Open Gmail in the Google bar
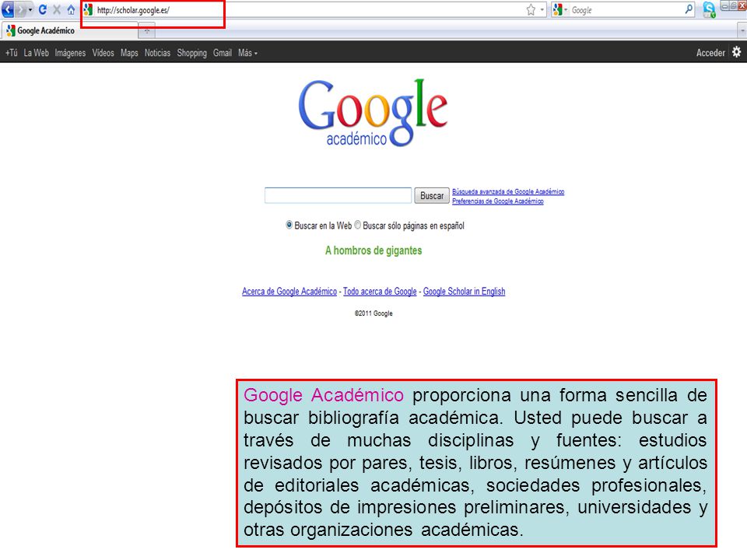Viewport: 747px width, 560px height. (223, 53)
